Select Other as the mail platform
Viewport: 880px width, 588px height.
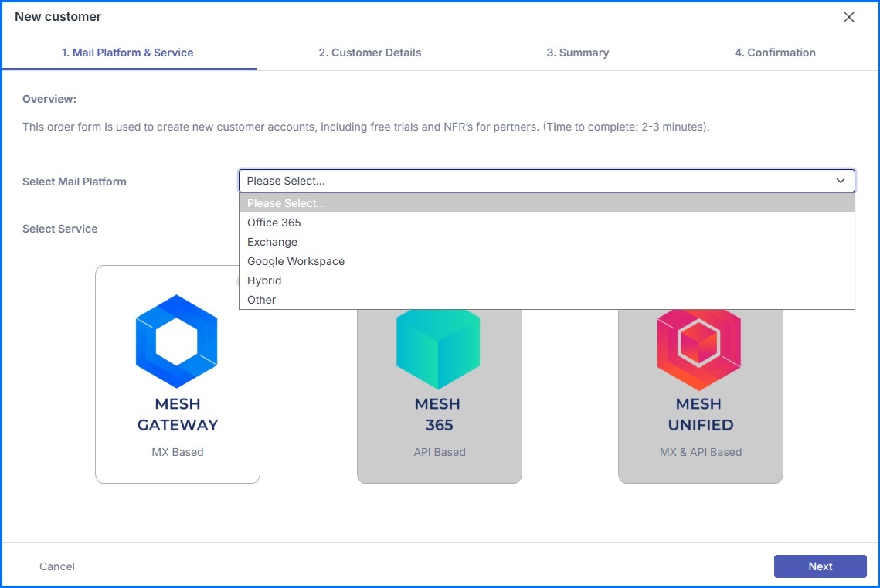point(261,300)
